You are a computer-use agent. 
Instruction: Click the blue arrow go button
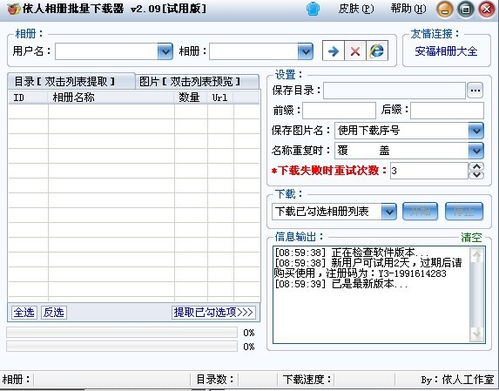[x=333, y=51]
